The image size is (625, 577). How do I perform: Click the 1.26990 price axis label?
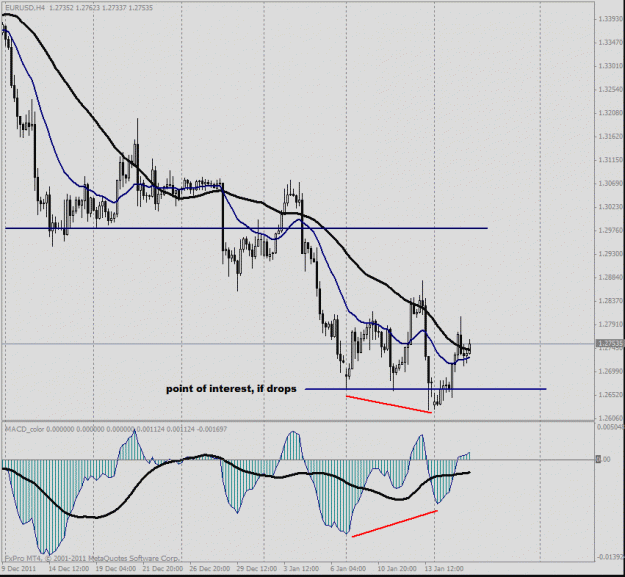611,371
